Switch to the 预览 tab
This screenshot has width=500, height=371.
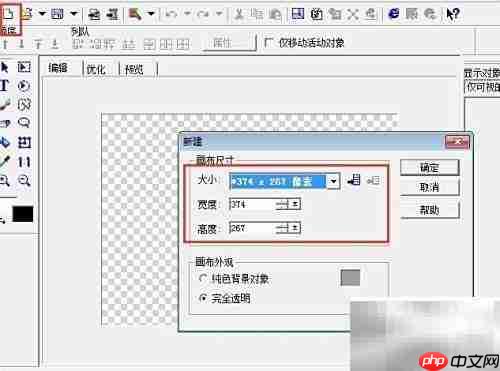134,69
